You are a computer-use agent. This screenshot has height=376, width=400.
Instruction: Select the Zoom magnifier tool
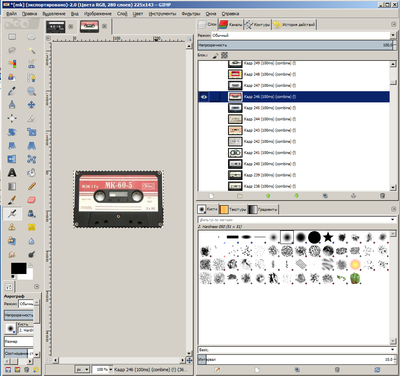click(x=32, y=91)
